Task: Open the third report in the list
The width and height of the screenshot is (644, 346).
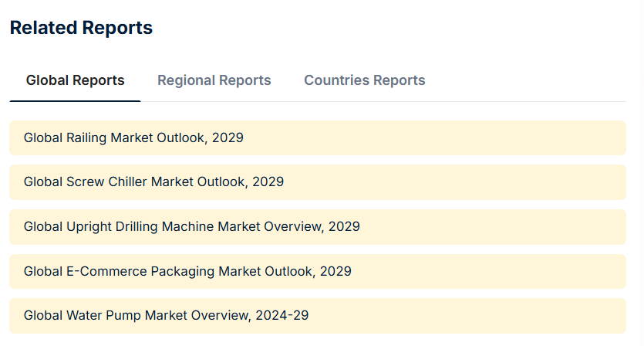Action: [x=191, y=227]
